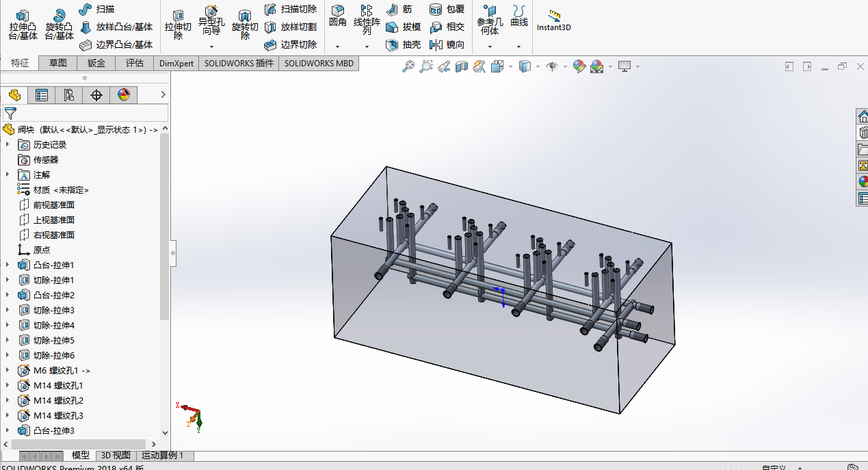The image size is (868, 470).
Task: Select the 相交 intersect tool
Action: (x=447, y=27)
